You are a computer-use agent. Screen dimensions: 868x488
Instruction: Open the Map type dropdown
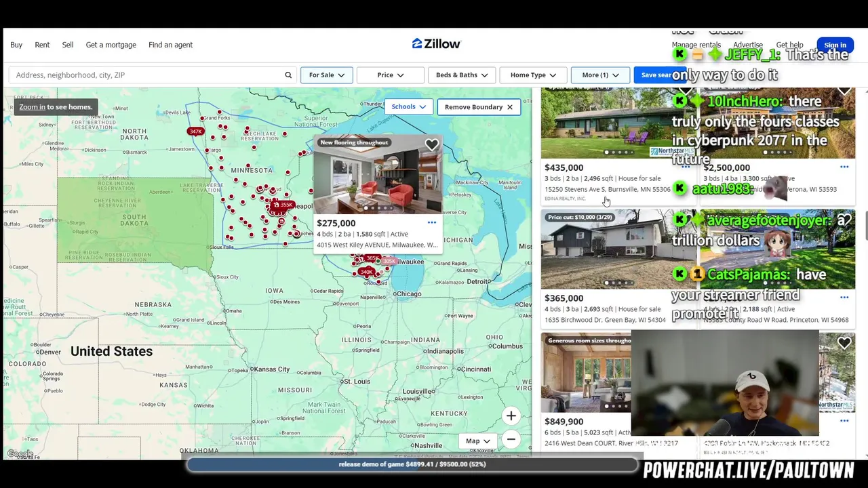478,441
